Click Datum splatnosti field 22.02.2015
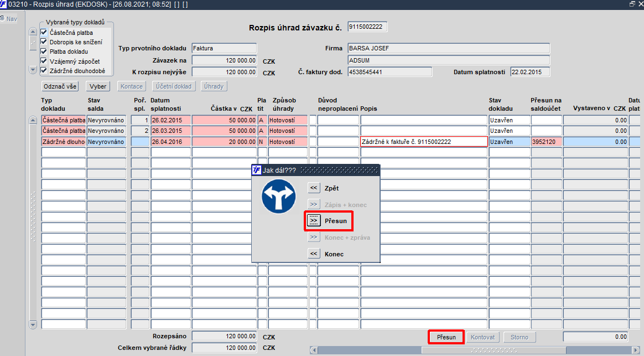Screen dimensions: 644x356 (x=530, y=72)
